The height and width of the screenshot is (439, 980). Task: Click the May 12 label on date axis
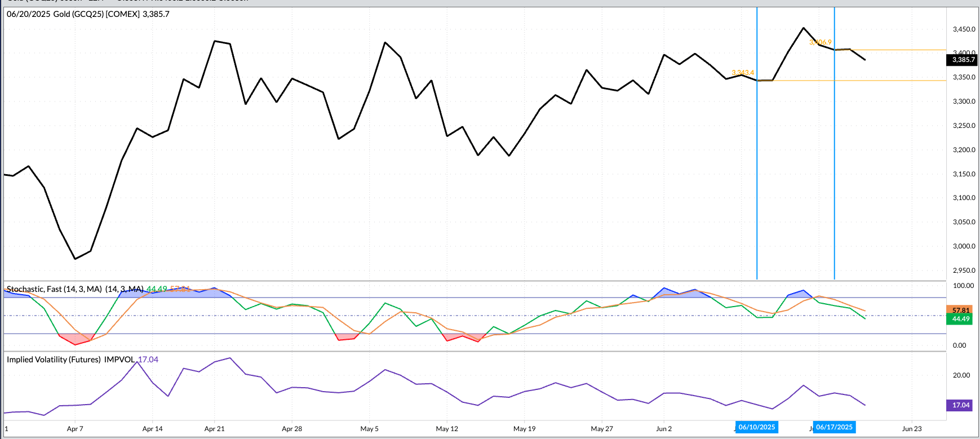[447, 429]
